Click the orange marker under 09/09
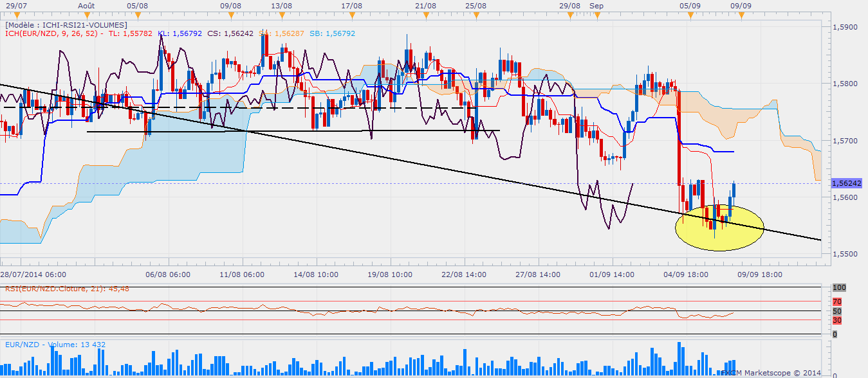Screen dimensions: 868x378 [x=740, y=15]
